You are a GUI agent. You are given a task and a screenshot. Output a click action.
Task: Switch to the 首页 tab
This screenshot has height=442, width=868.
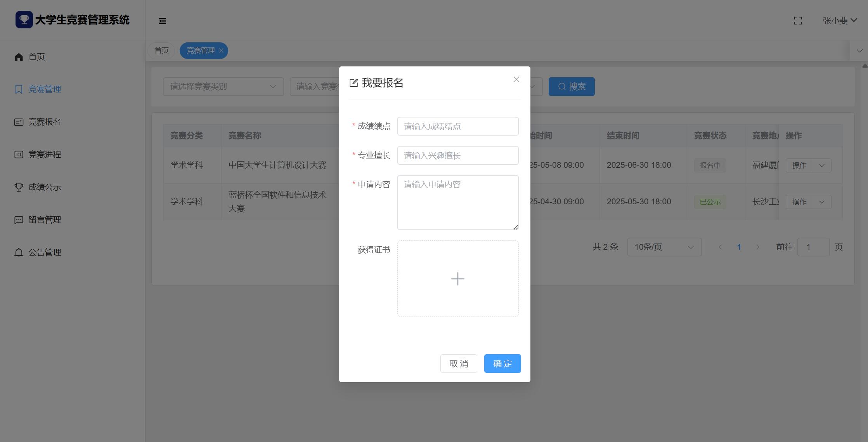[161, 50]
